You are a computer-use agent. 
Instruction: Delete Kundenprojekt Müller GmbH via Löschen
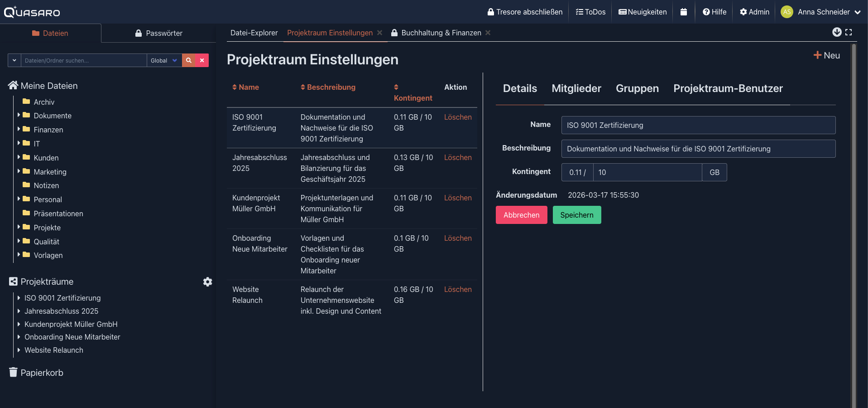[458, 198]
